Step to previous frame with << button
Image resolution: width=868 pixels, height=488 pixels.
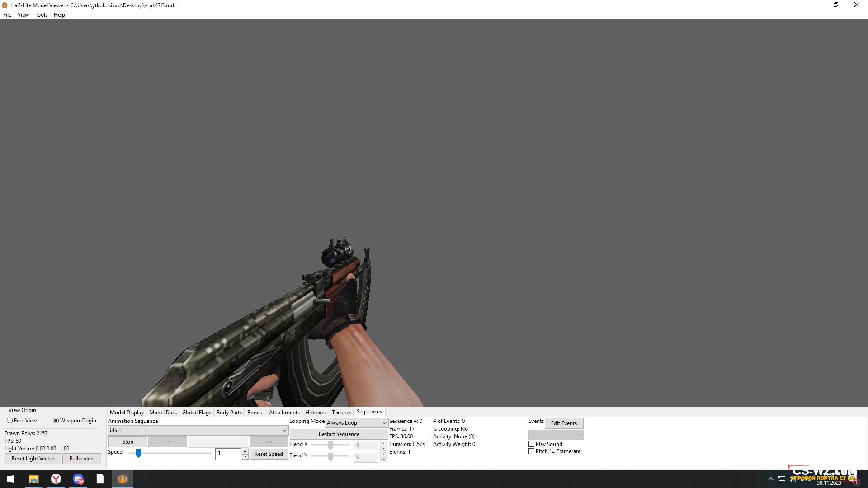tap(168, 442)
